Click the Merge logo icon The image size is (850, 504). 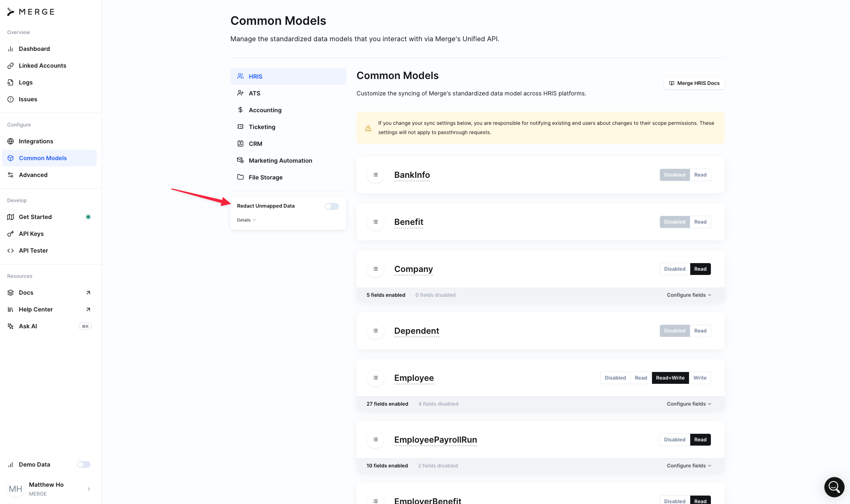[x=11, y=12]
